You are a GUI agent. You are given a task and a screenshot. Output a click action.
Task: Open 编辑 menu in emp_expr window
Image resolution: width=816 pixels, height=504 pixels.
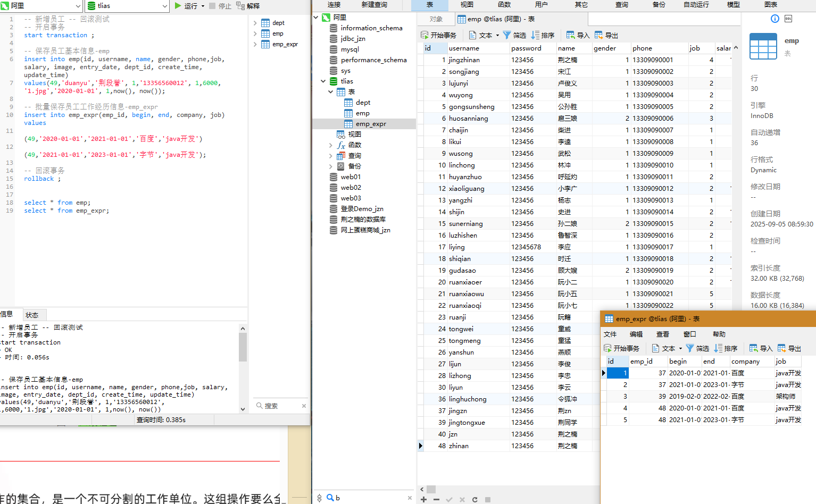coord(636,334)
